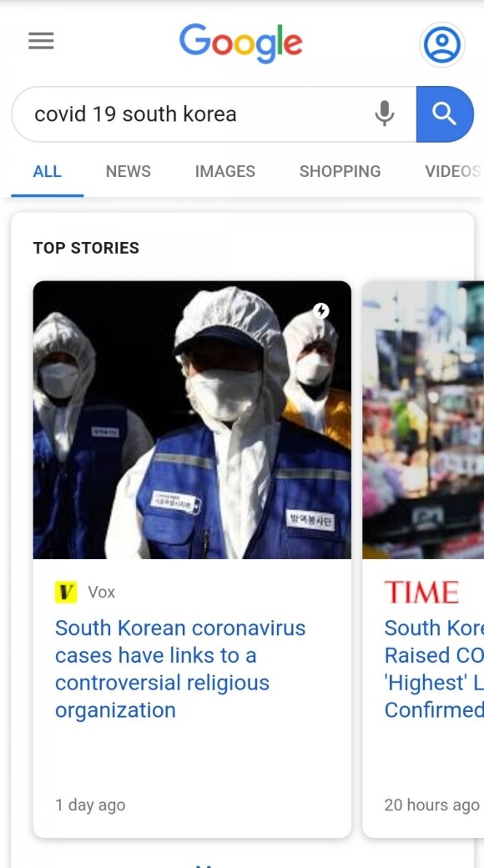Open the account profile icon
Screen dimensions: 484x868
click(441, 45)
